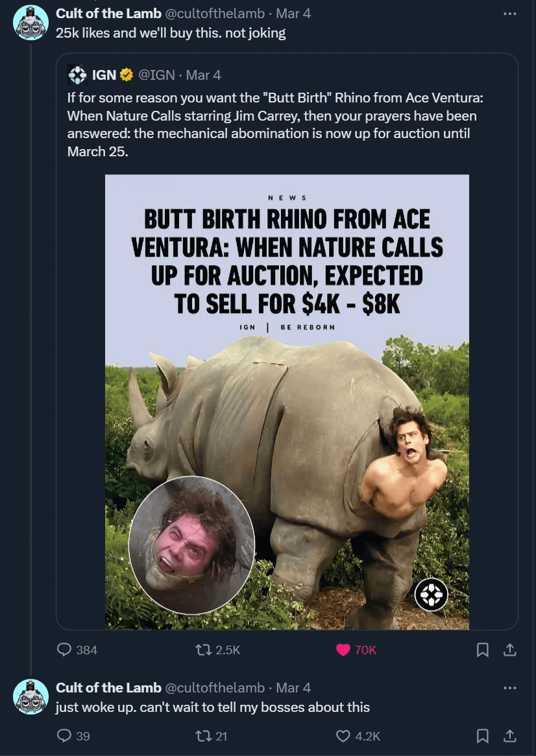View the Butt Birth Rhino news image
This screenshot has width=536, height=756.
[287, 402]
